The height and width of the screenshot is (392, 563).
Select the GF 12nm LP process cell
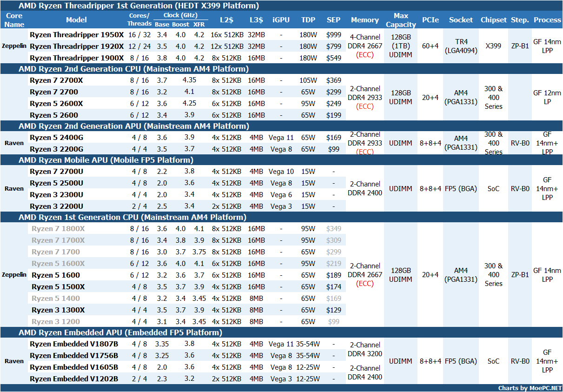pos(547,97)
